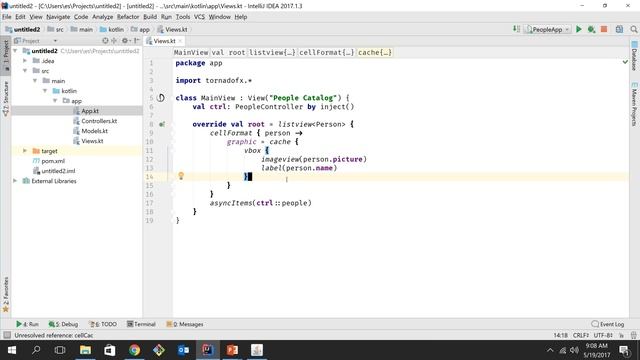This screenshot has width=640, height=360.
Task: Open the Terminal tool window
Action: [x=141, y=324]
